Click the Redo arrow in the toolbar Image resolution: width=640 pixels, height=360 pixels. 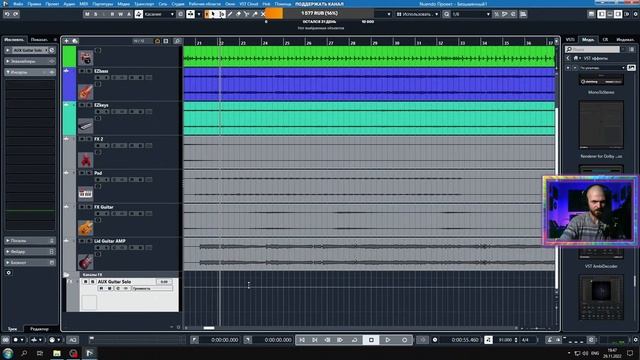[16, 14]
